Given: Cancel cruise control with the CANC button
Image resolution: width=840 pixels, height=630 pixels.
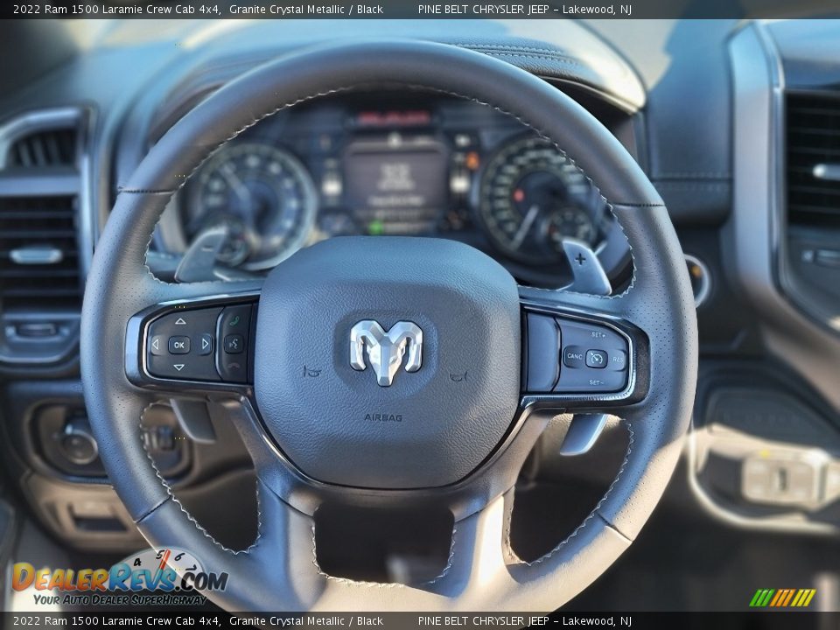Looking at the screenshot, I should pos(574,356).
